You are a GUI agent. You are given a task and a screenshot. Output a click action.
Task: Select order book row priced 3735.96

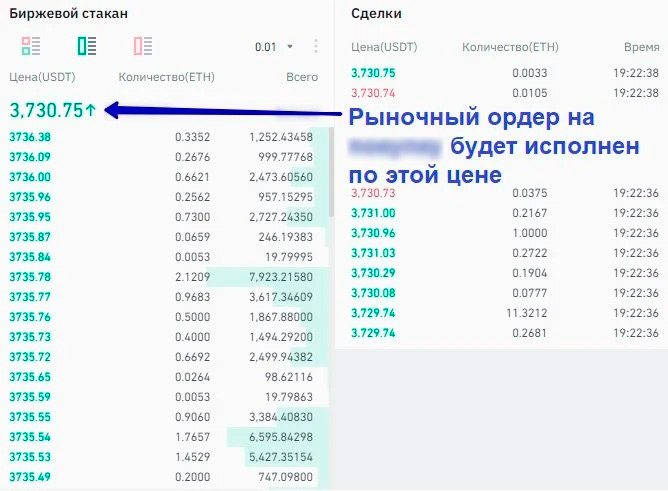pyautogui.click(x=164, y=197)
